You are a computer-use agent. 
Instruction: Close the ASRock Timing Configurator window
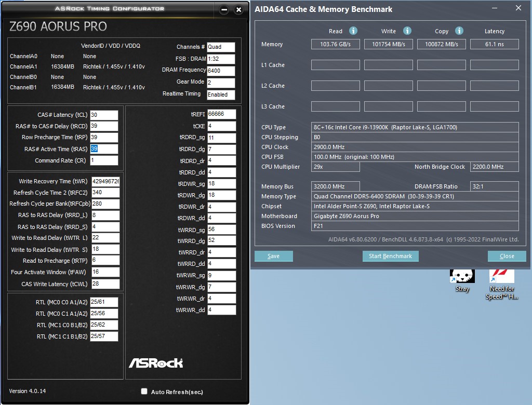(239, 10)
